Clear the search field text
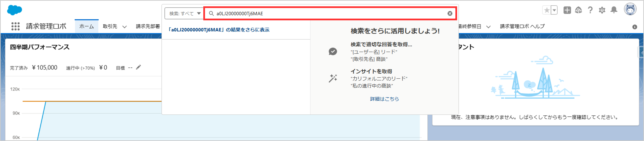This screenshot has width=644, height=141. tap(449, 13)
